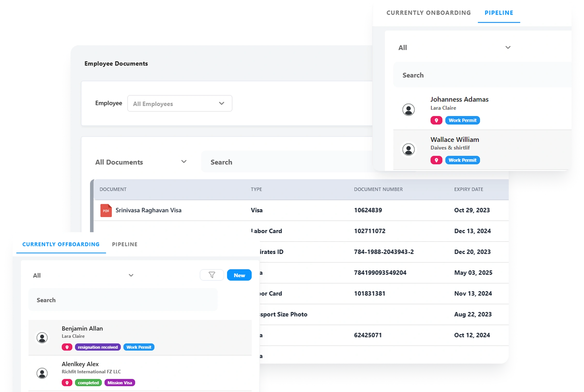The height and width of the screenshot is (392, 584).
Task: Click the Search field in offboarding panel
Action: click(x=123, y=299)
